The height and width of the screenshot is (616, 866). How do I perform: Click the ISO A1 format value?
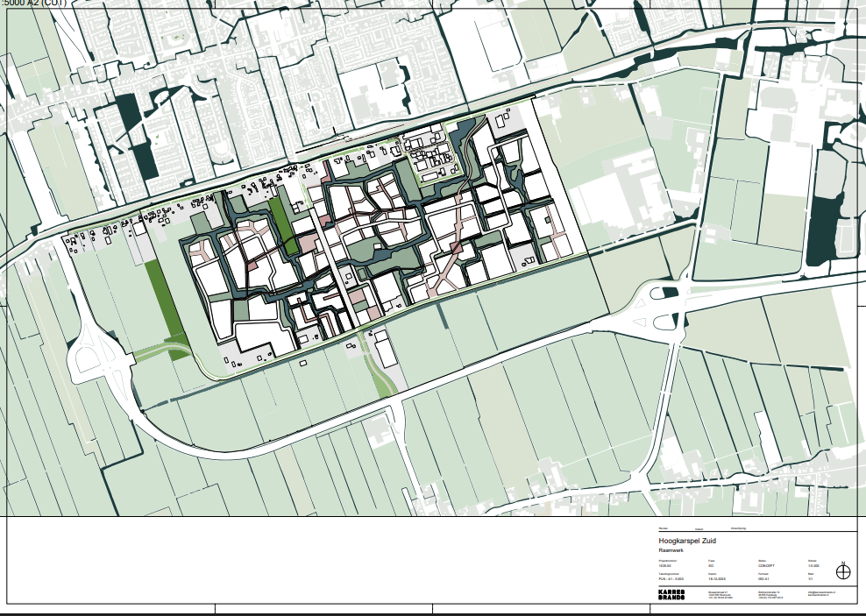[765, 579]
